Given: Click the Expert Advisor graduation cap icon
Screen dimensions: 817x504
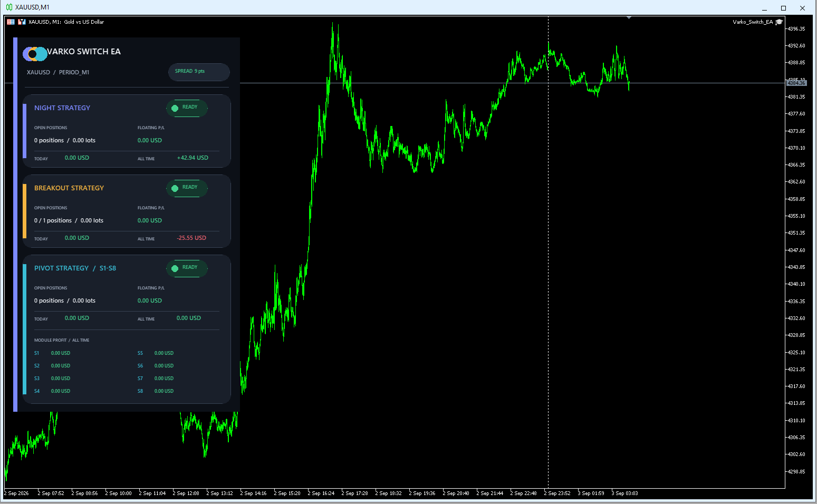Looking at the screenshot, I should point(779,22).
